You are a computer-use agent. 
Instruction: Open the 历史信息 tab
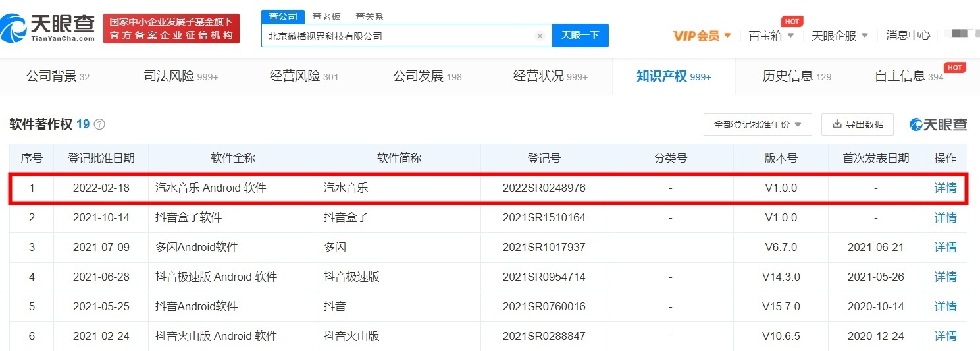click(x=797, y=76)
